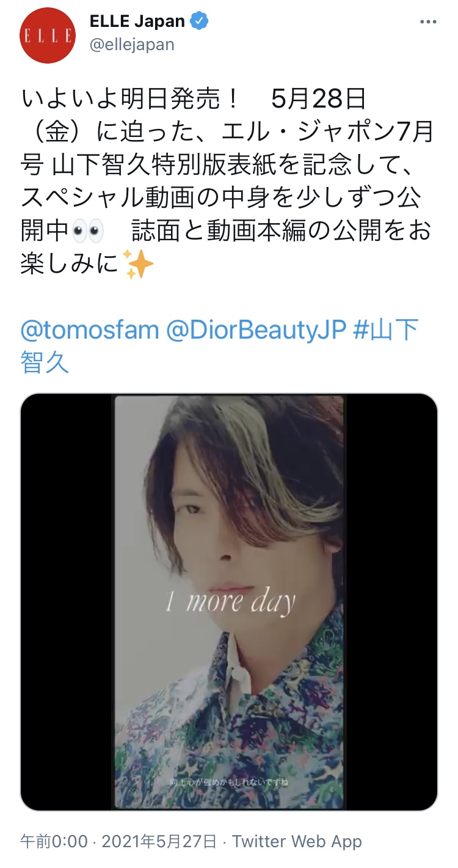458x868 pixels.
Task: Open the #山下智久 hashtag
Action: coord(220,346)
